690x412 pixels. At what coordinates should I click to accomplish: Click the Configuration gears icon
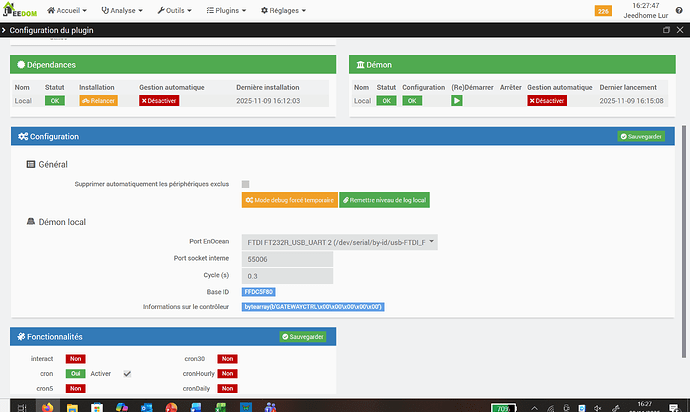[23, 136]
